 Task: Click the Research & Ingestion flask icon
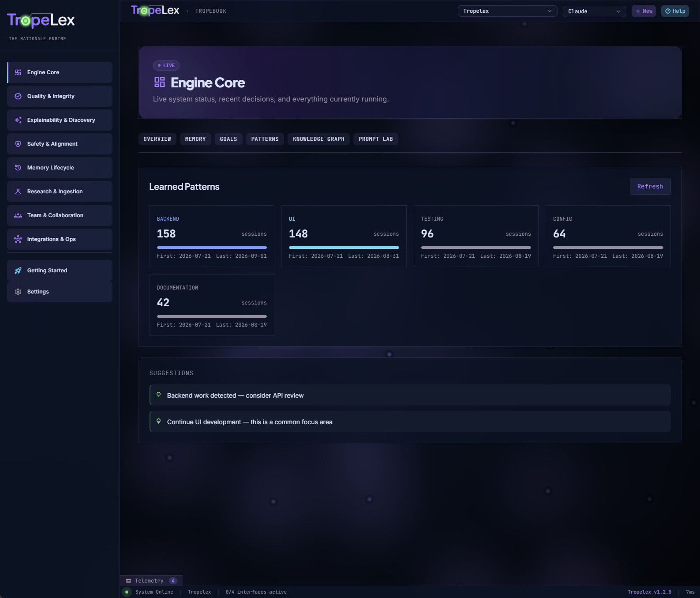click(18, 192)
